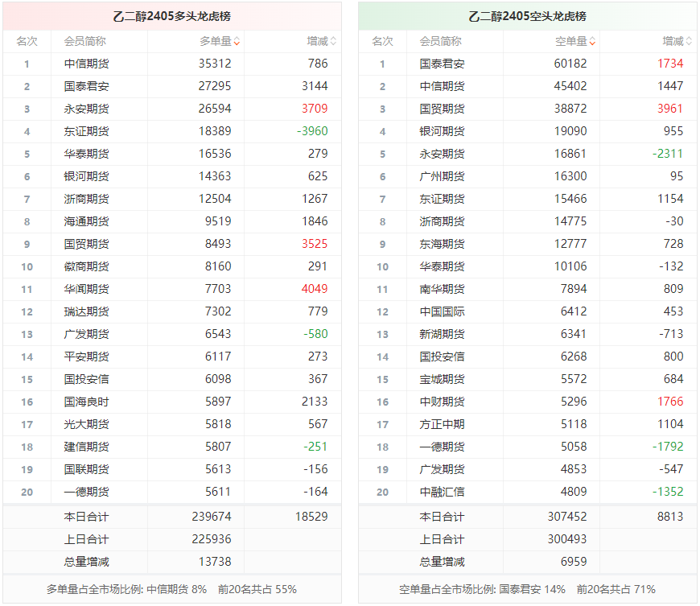The width and height of the screenshot is (700, 606).
Task: Select 国泰君安 in long ranking
Action: (86, 86)
